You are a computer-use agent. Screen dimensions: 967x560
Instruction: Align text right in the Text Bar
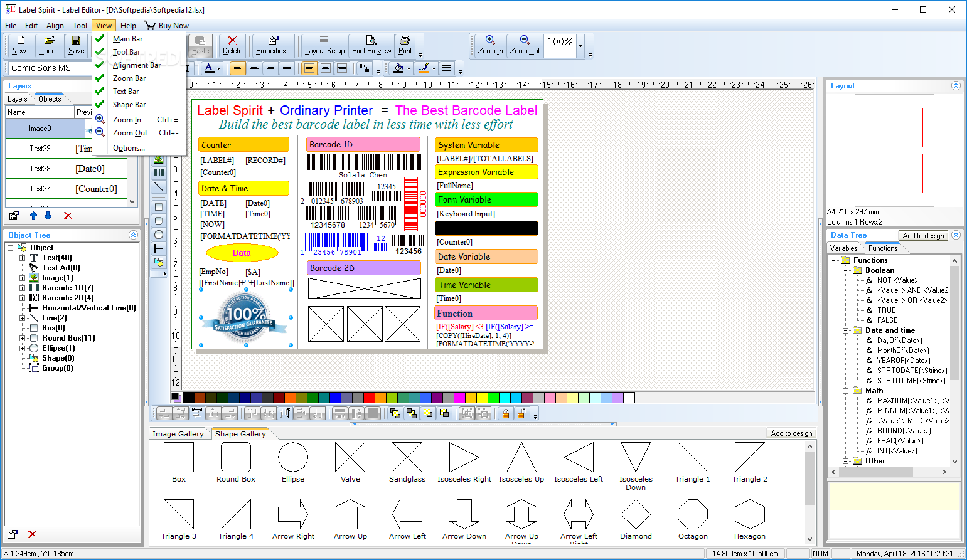point(270,68)
